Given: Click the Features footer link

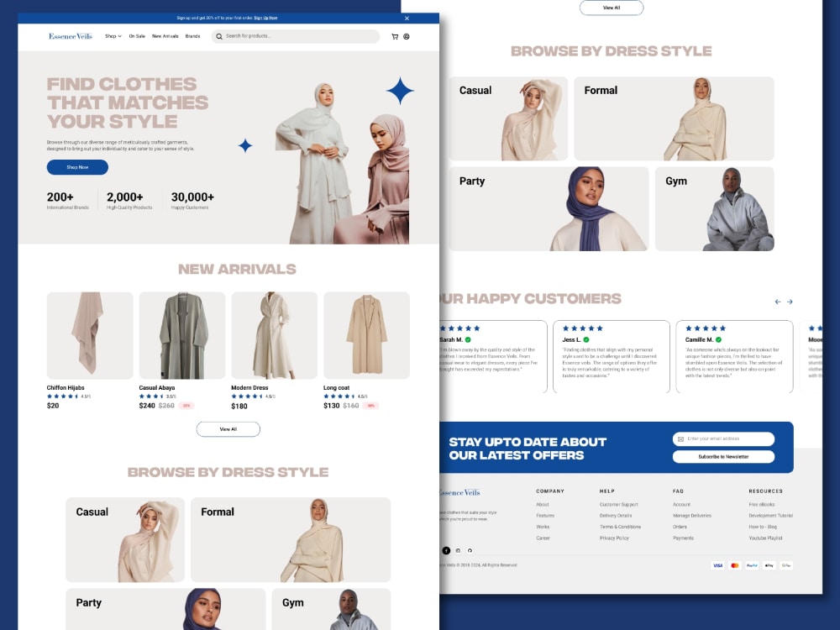Looking at the screenshot, I should (545, 516).
